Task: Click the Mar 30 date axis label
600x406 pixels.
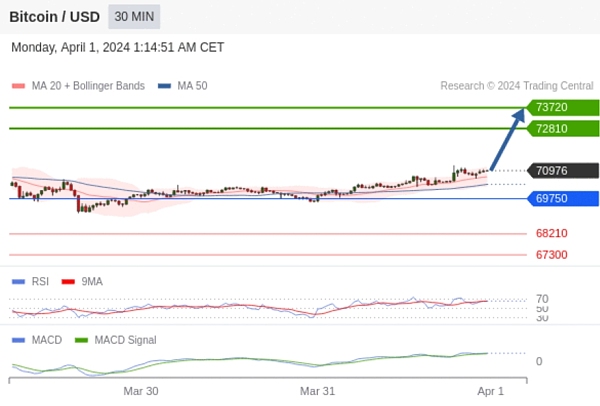Action: 141,391
